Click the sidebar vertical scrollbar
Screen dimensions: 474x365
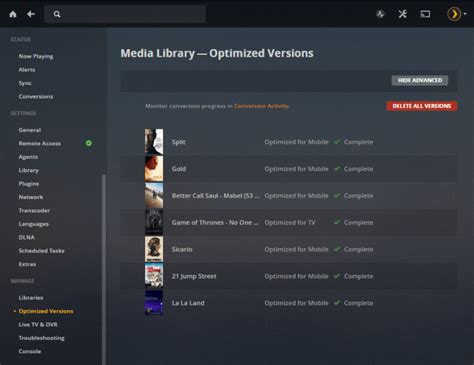click(104, 269)
